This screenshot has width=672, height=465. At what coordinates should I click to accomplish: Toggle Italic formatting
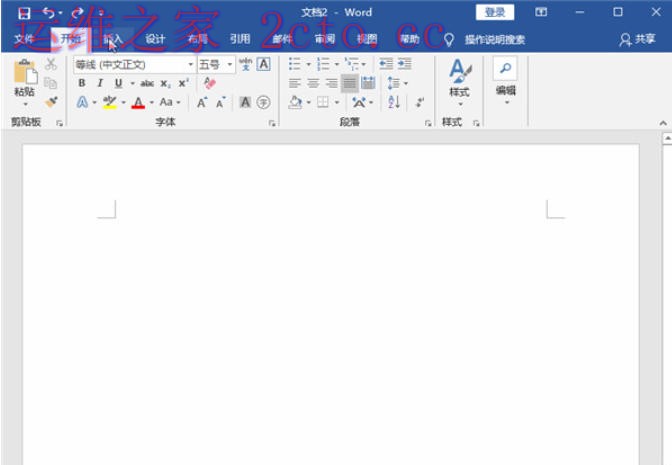pyautogui.click(x=100, y=83)
